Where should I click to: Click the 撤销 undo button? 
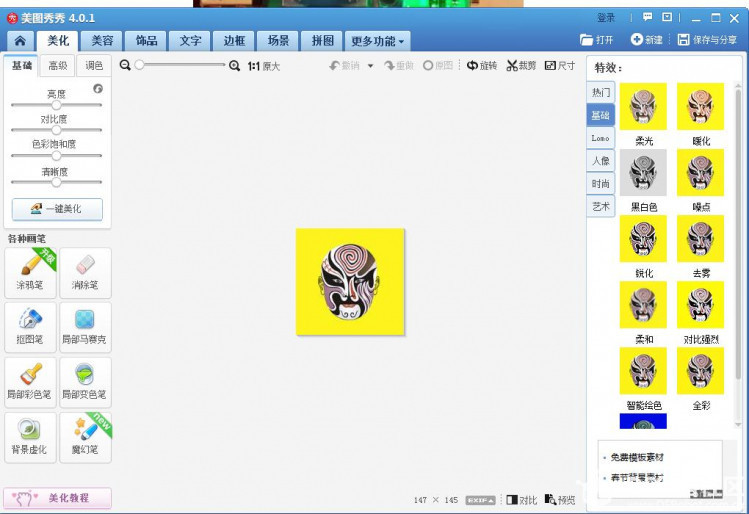tap(344, 65)
